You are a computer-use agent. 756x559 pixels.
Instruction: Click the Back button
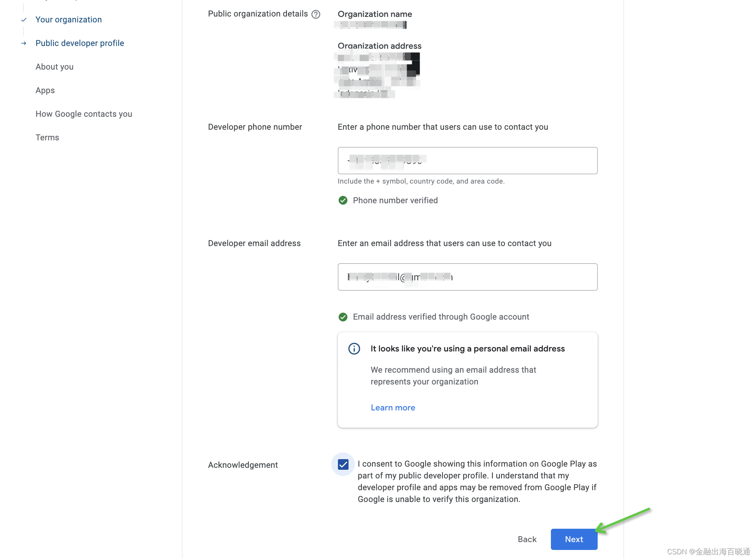[x=527, y=539]
